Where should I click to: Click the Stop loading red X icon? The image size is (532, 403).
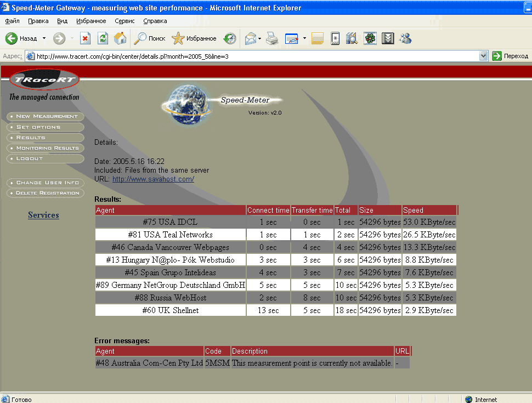[85, 38]
